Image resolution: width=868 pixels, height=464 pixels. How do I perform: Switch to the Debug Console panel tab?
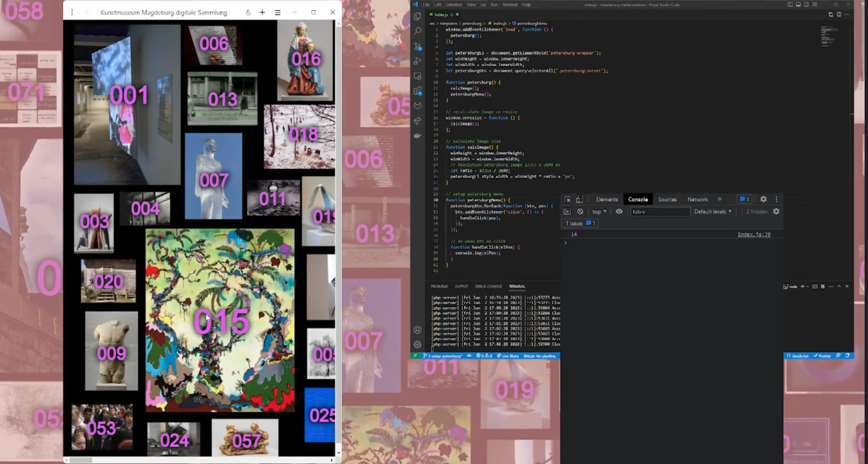click(x=488, y=286)
